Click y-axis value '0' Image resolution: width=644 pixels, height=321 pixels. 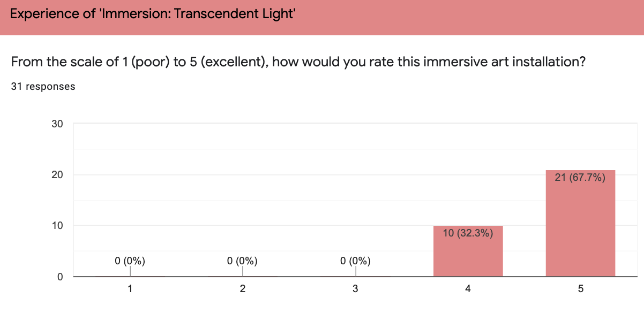click(61, 277)
